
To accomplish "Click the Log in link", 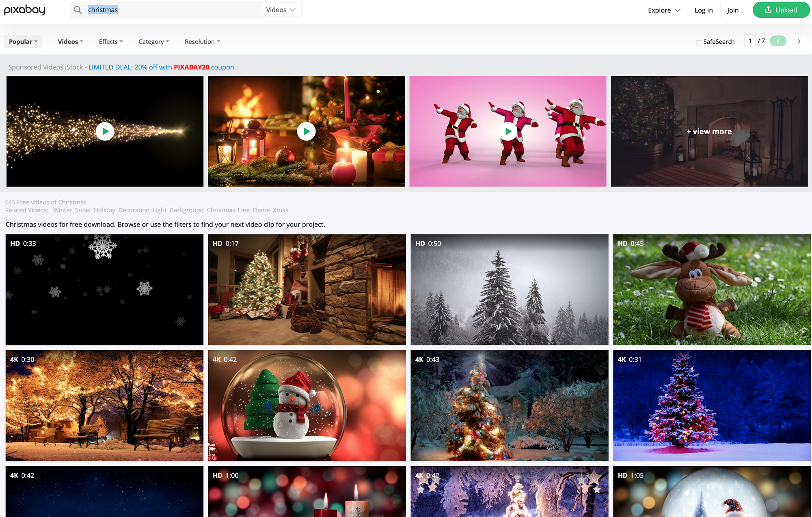I will (x=703, y=10).
